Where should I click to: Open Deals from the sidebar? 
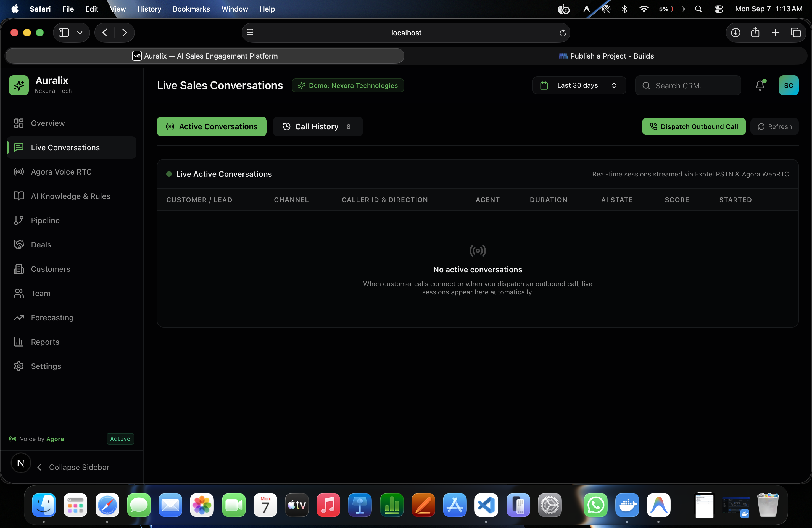pyautogui.click(x=71, y=245)
